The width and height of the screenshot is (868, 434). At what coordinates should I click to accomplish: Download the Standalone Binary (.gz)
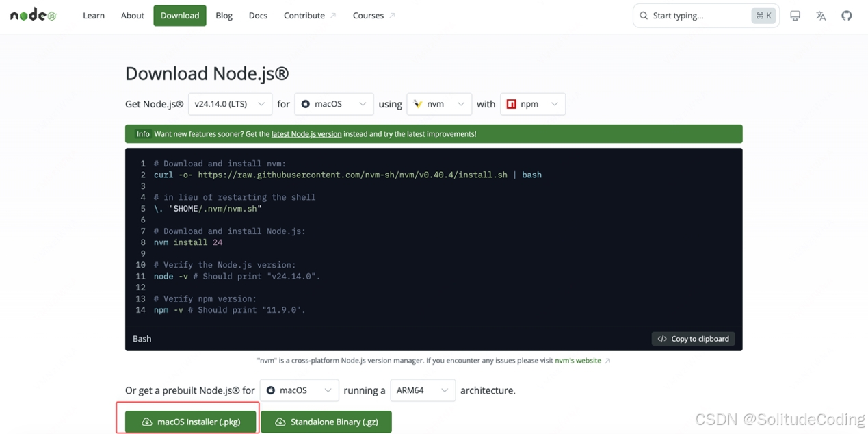pos(326,422)
